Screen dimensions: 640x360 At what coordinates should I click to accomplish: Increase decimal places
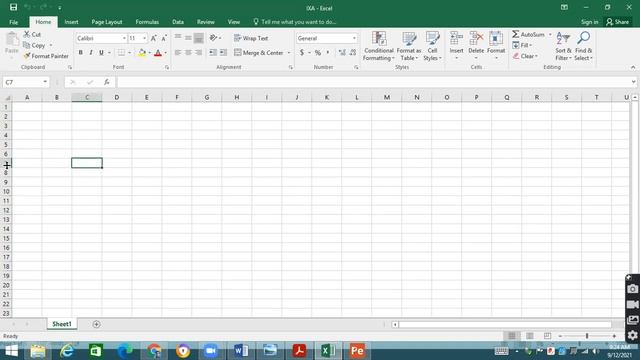pos(342,53)
